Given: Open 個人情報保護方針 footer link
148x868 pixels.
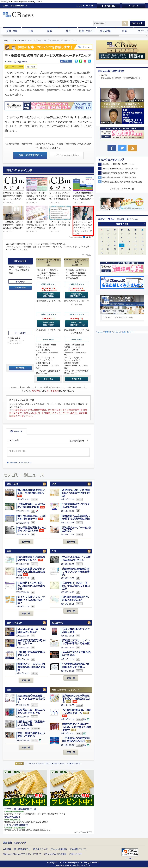Looking at the screenshot, I should [22, 849].
